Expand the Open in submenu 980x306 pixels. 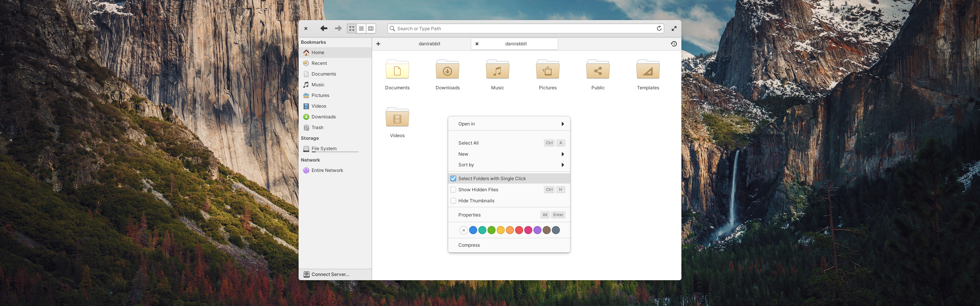(x=509, y=124)
